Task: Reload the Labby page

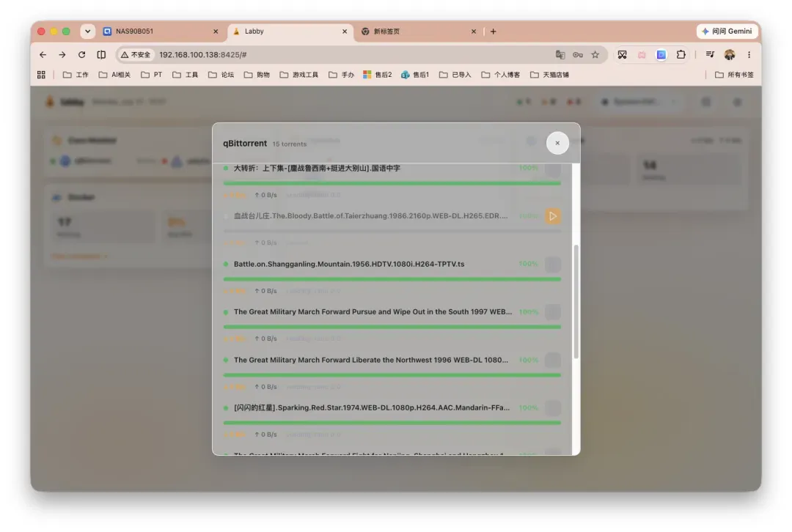Action: tap(81, 54)
